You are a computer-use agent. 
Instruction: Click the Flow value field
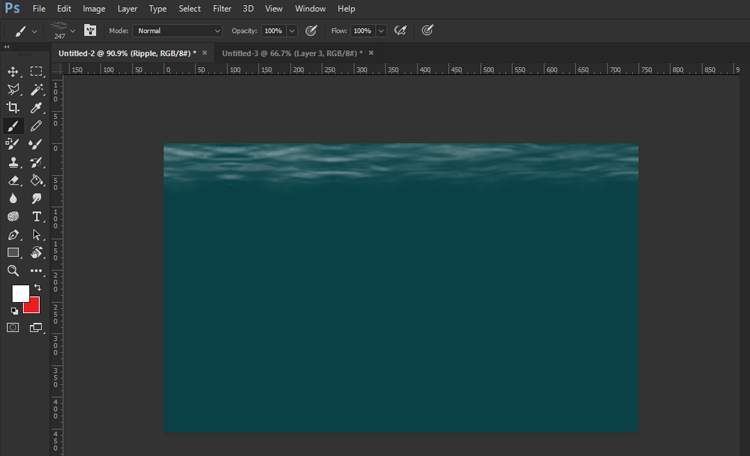[361, 31]
